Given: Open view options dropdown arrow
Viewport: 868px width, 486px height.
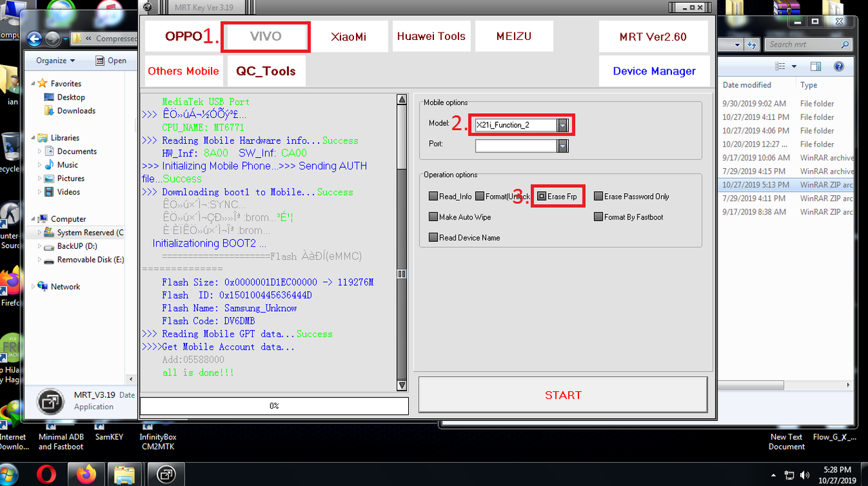Looking at the screenshot, I should [793, 66].
